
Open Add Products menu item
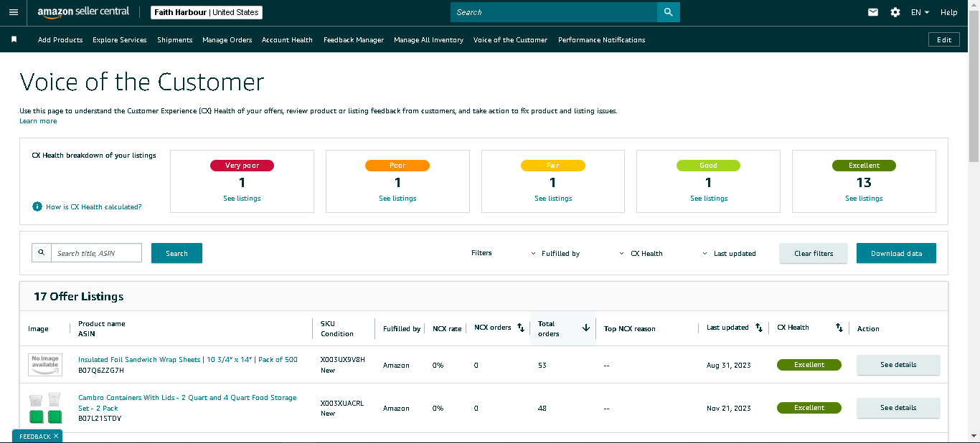60,40
